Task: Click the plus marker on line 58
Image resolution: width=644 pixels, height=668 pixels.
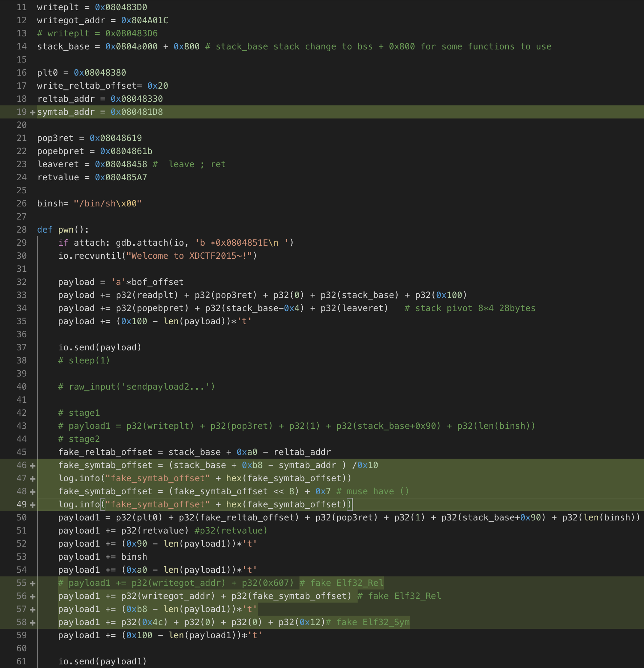Action: [x=32, y=623]
